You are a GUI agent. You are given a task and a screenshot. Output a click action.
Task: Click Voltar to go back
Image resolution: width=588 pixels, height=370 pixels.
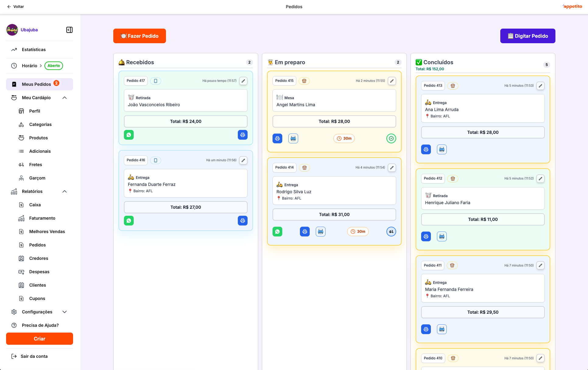pos(16,7)
